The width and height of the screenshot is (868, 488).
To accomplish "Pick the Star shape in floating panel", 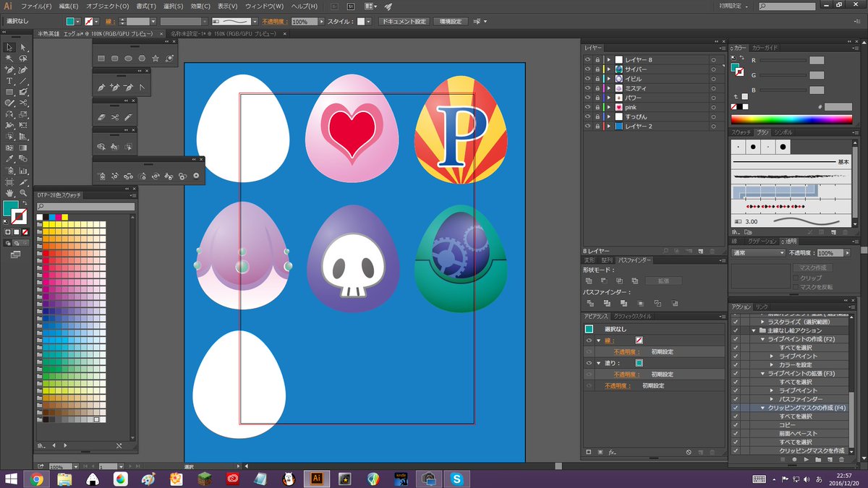I will coord(156,58).
